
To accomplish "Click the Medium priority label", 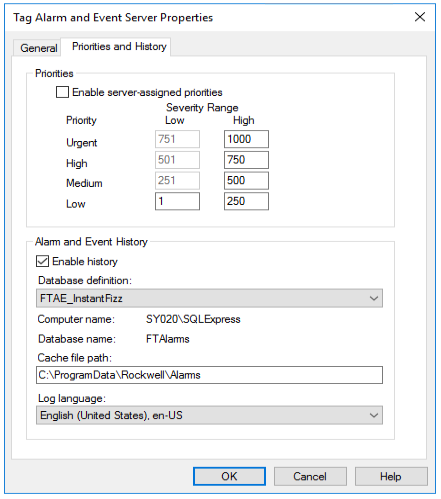I will pos(84,183).
